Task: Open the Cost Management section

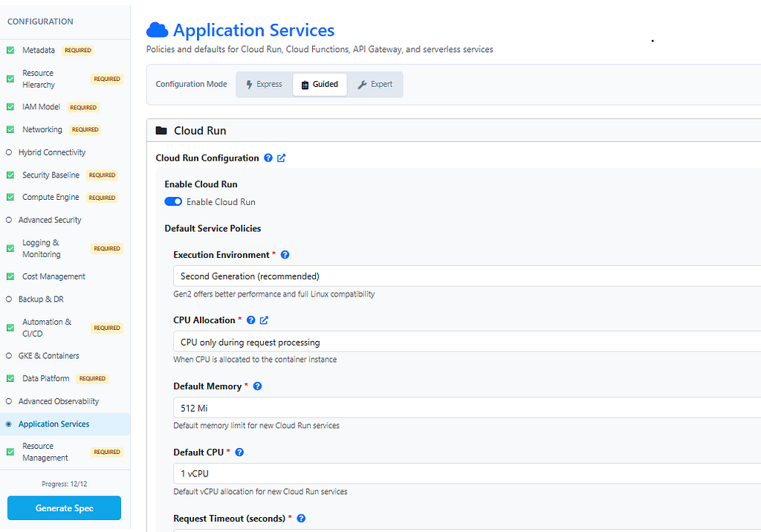Action: (x=65, y=276)
